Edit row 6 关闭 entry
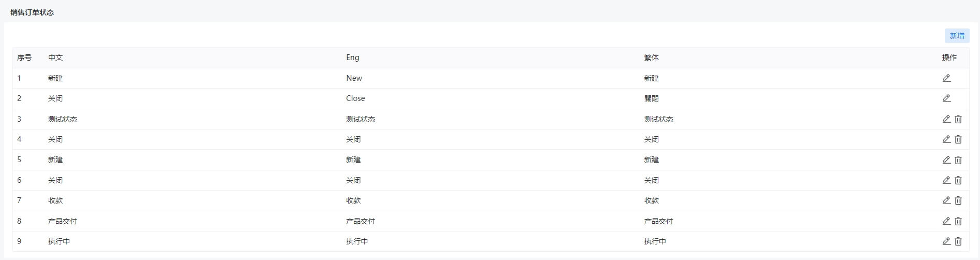Screen dimensions: 980x260 click(x=946, y=180)
